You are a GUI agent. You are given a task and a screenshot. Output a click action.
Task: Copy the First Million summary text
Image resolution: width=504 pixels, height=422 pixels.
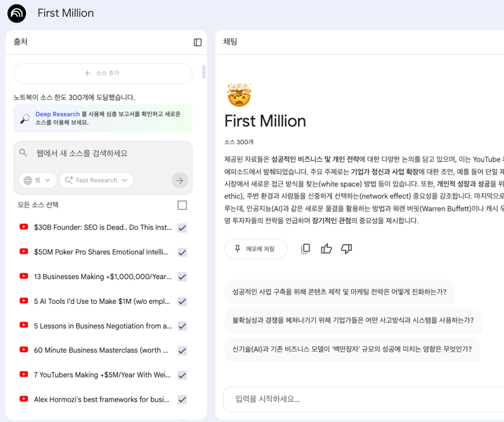[x=305, y=248]
